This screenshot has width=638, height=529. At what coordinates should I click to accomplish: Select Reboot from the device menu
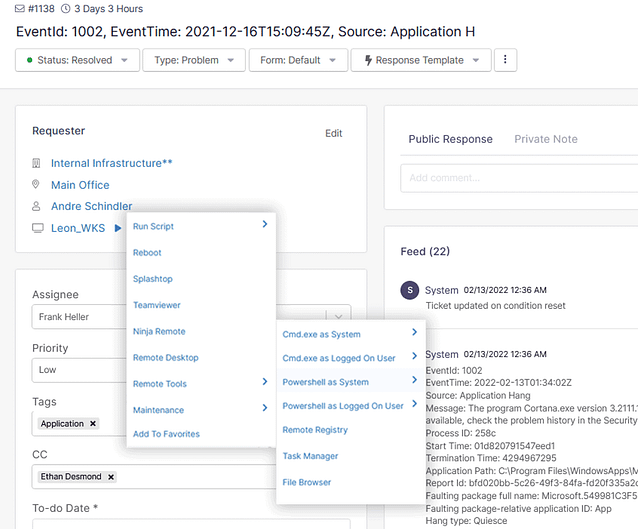point(147,253)
